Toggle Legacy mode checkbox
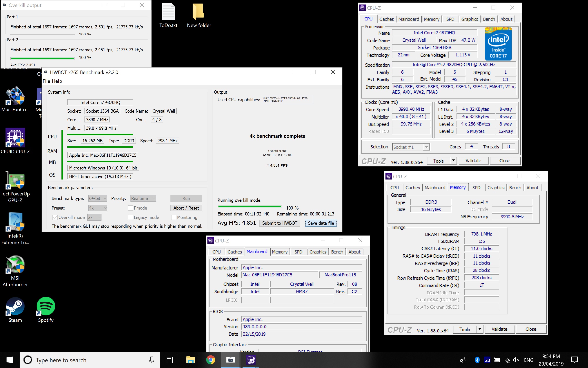Image resolution: width=588 pixels, height=368 pixels. click(x=130, y=217)
